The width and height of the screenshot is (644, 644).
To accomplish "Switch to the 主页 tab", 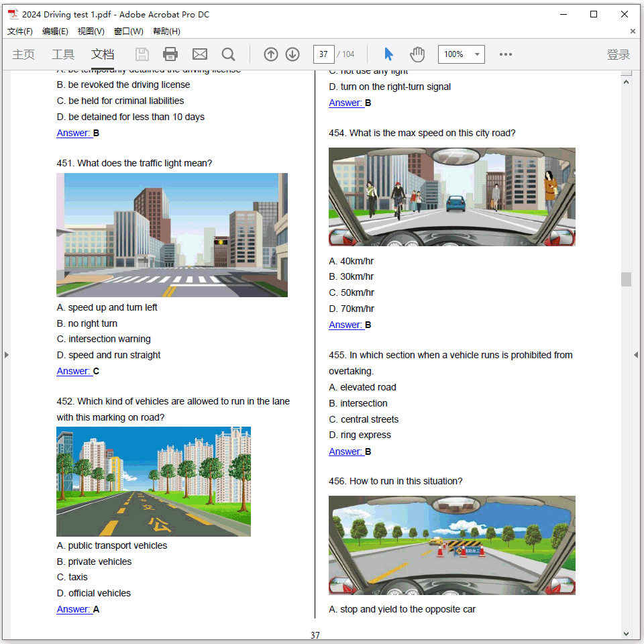I will [x=23, y=54].
